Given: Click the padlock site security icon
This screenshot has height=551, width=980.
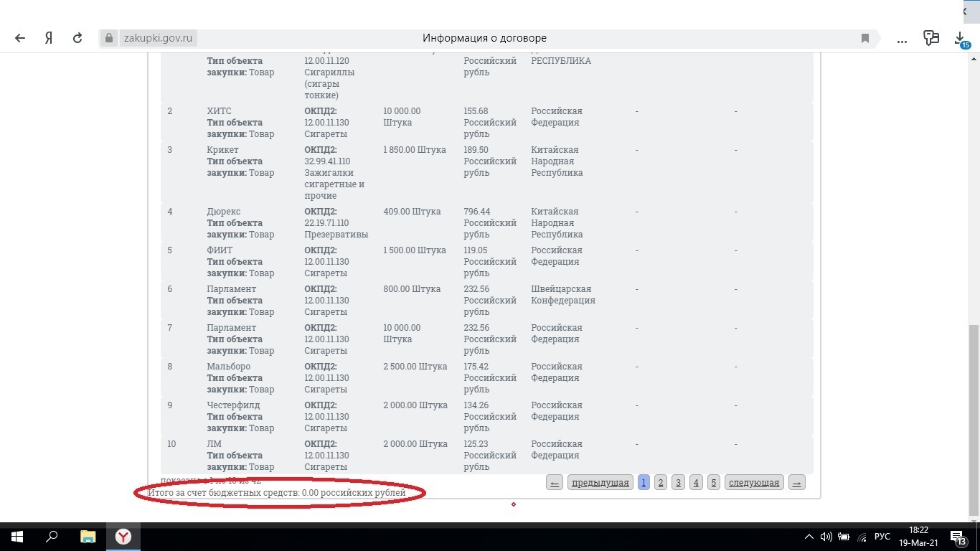Looking at the screenshot, I should click(x=109, y=38).
